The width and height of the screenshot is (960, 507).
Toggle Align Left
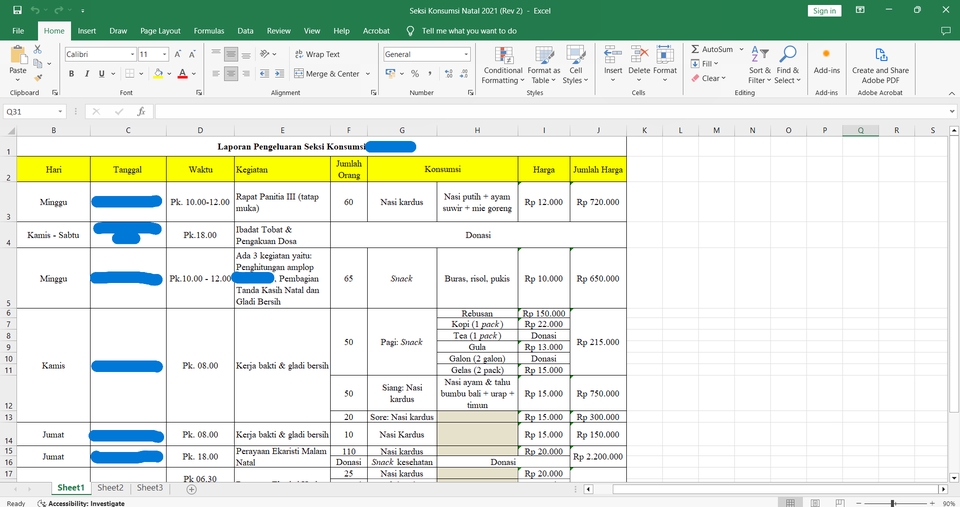click(216, 73)
